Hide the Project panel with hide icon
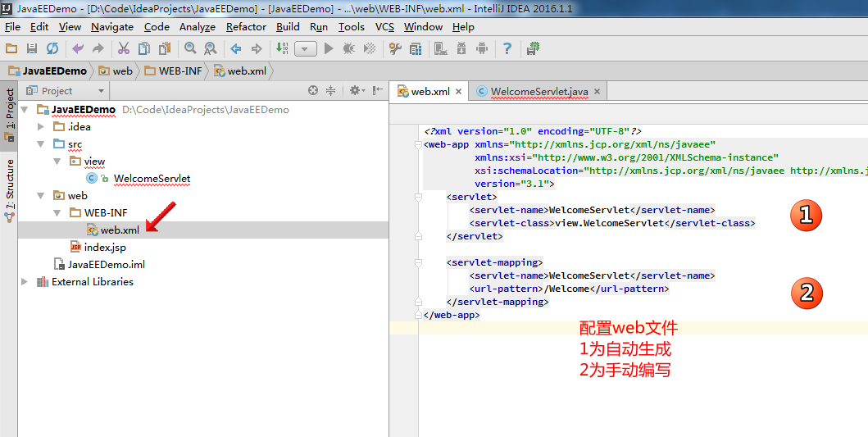868x437 pixels. 378,90
